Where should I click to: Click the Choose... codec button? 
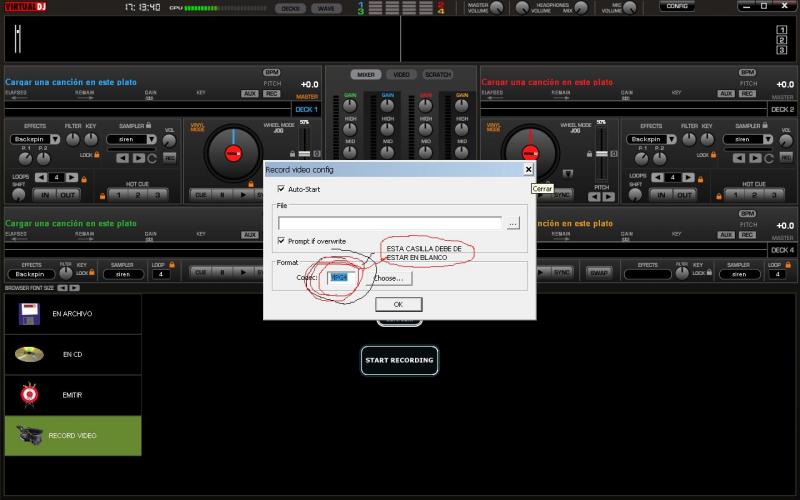tap(389, 278)
